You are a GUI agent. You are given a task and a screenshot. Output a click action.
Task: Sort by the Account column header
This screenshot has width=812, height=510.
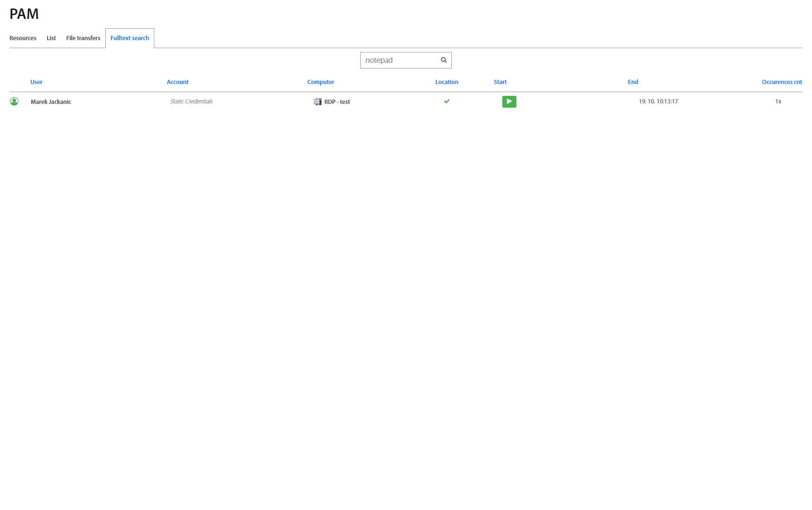tap(178, 82)
